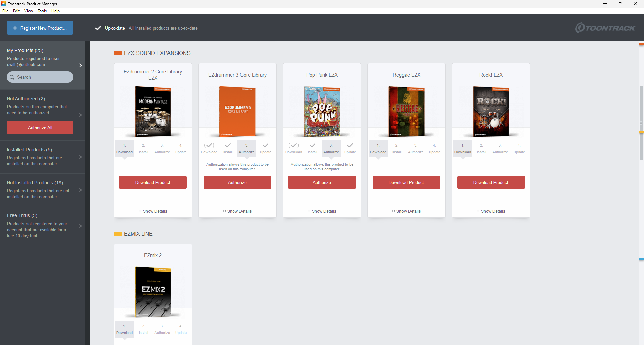Click the magnifier icon in Search box
Viewport: 644px width, 345px height.
click(12, 77)
